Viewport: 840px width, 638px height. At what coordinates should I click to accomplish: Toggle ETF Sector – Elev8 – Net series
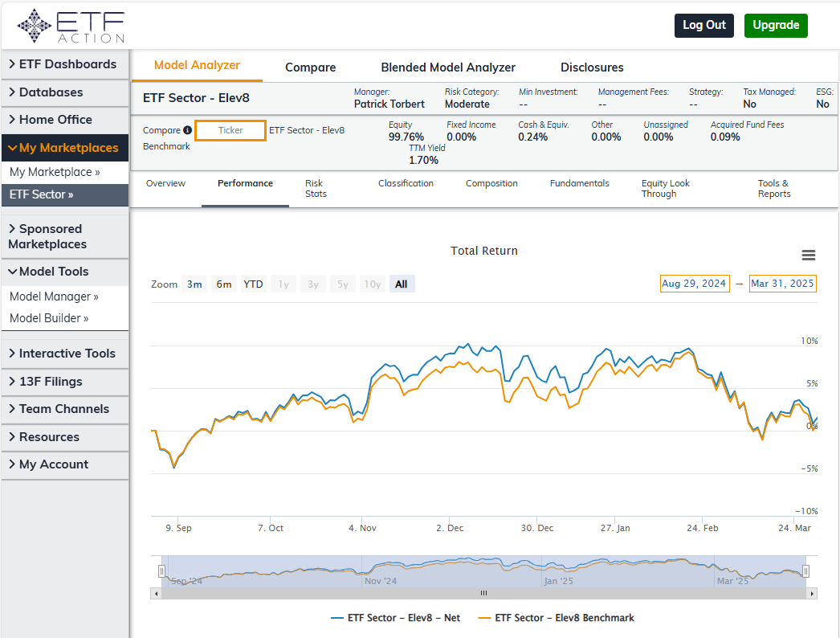tap(395, 618)
